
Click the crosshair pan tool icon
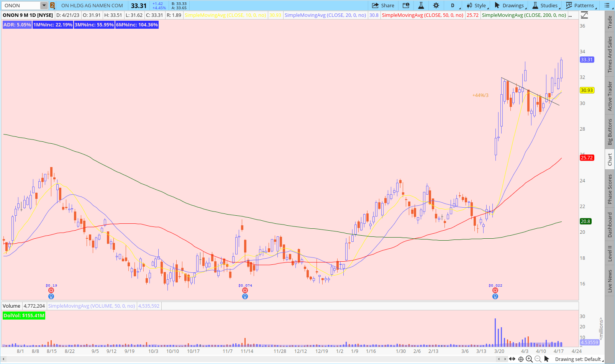click(x=521, y=359)
